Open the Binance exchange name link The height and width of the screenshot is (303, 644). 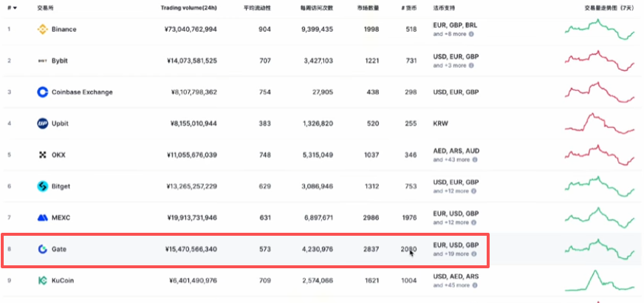click(64, 30)
